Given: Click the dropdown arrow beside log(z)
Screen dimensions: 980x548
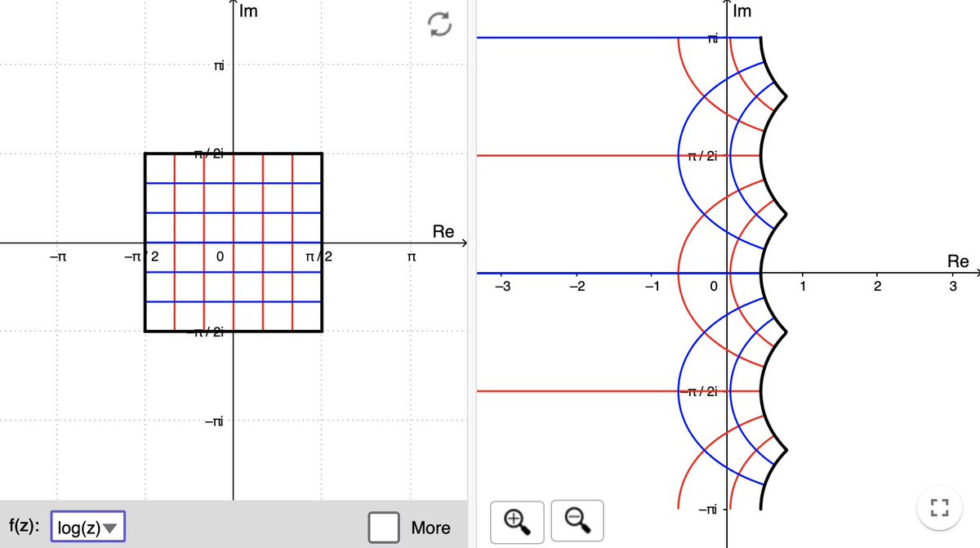Looking at the screenshot, I should pyautogui.click(x=110, y=528).
